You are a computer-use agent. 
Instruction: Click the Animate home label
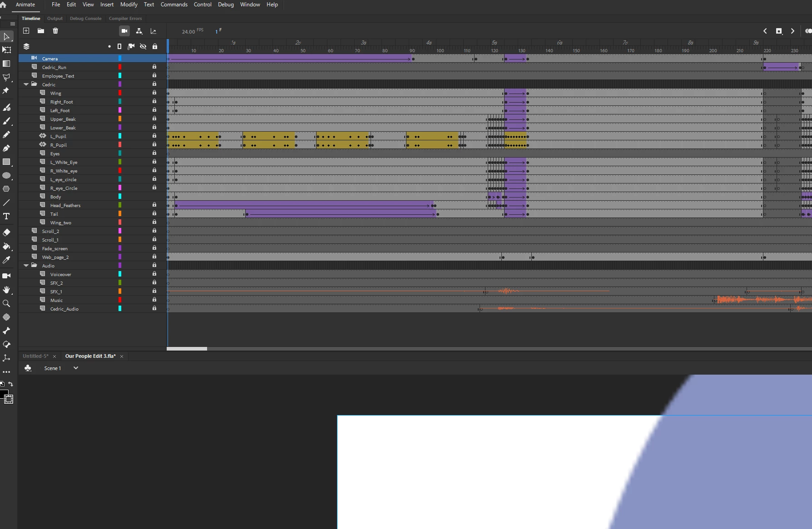click(25, 5)
